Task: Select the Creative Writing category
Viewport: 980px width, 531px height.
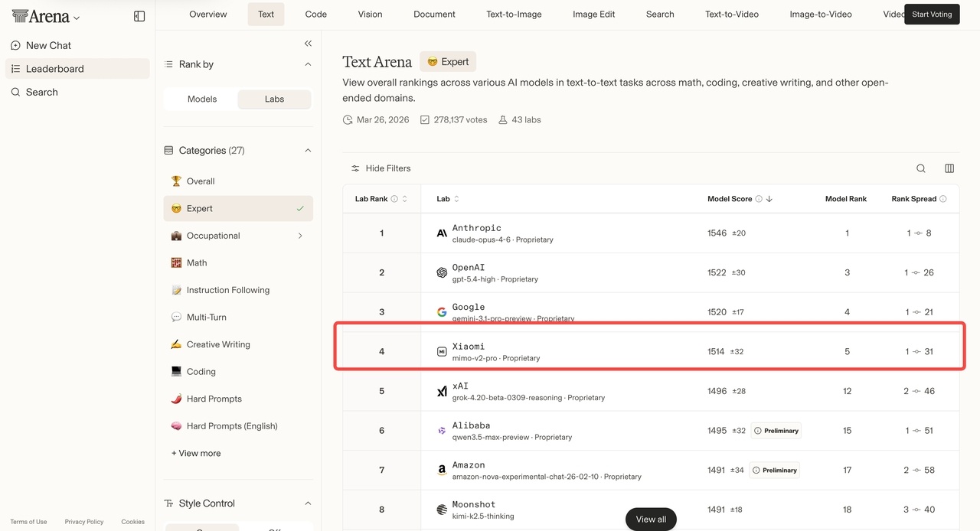Action: coord(238,344)
